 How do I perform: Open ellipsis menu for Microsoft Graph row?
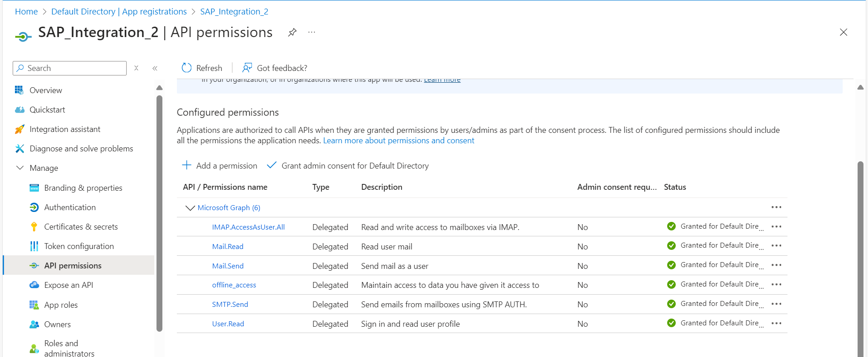(776, 207)
